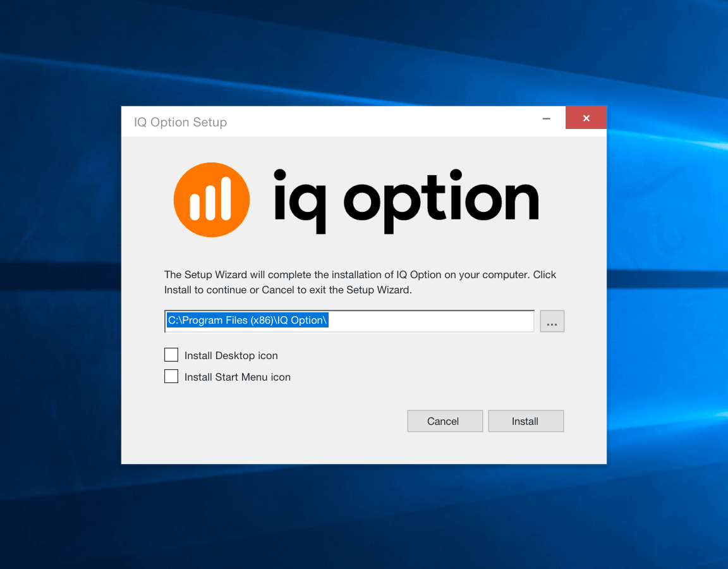The image size is (728, 569).
Task: Tick the Install Desktop icon checkbox
Action: pos(171,355)
